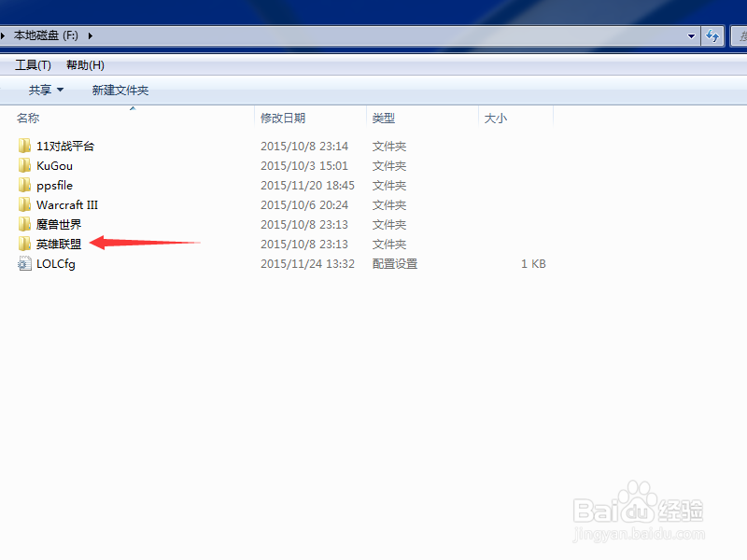Select the Warcraft III file name
The width and height of the screenshot is (747, 560).
coord(66,204)
